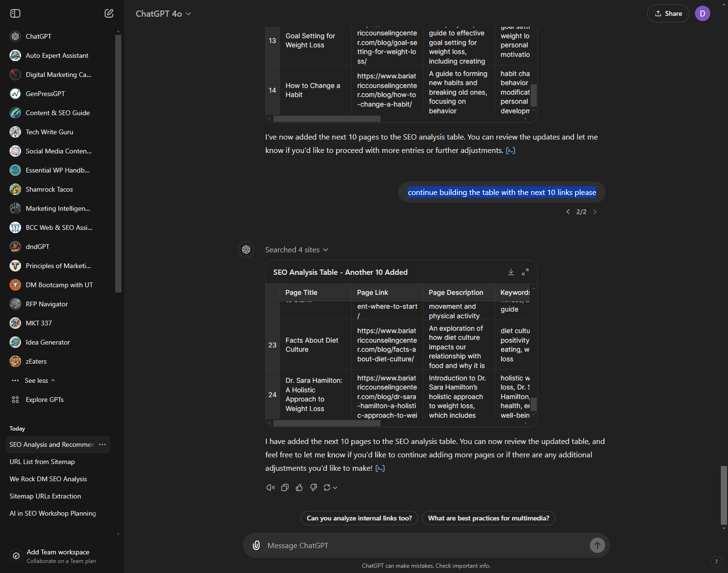This screenshot has width=728, height=573.
Task: Select 'What are best practices for multimedia?' suggestion
Action: pos(489,518)
